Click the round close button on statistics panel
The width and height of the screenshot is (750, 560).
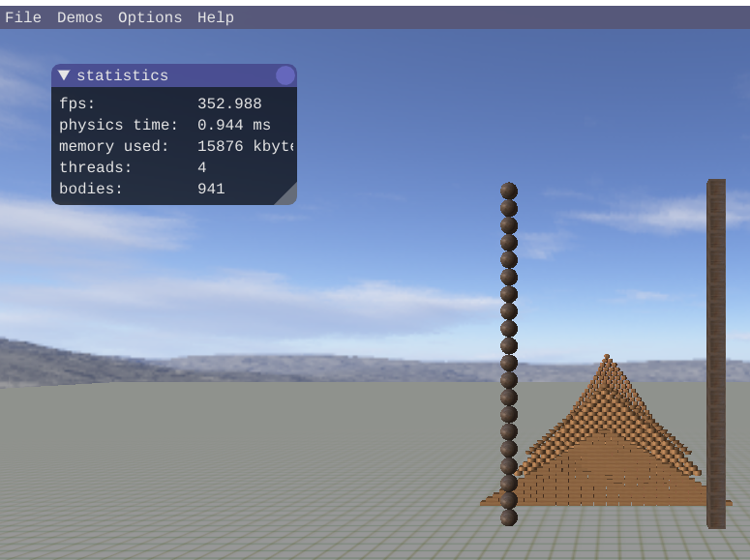285,75
